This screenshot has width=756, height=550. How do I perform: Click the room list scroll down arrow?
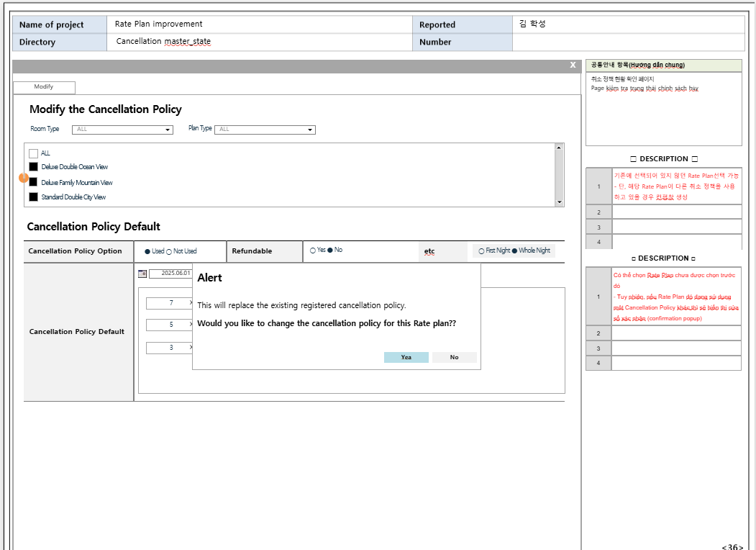tap(559, 202)
